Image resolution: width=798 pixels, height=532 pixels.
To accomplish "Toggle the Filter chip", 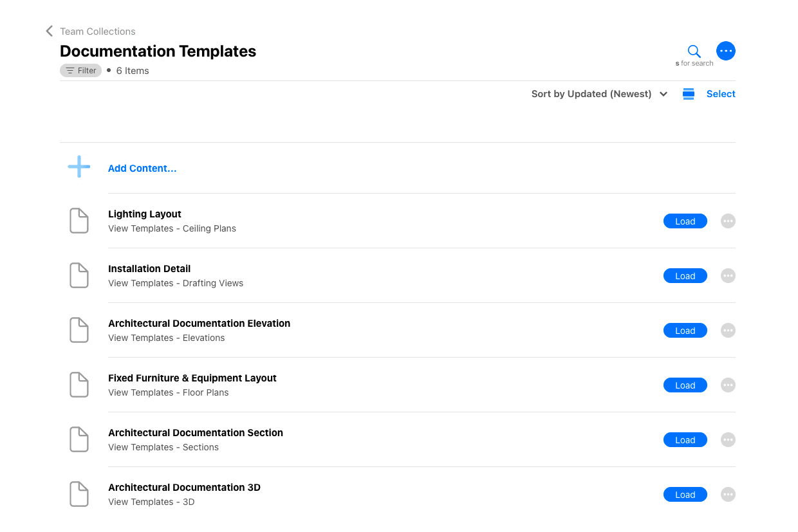I will 80,70.
